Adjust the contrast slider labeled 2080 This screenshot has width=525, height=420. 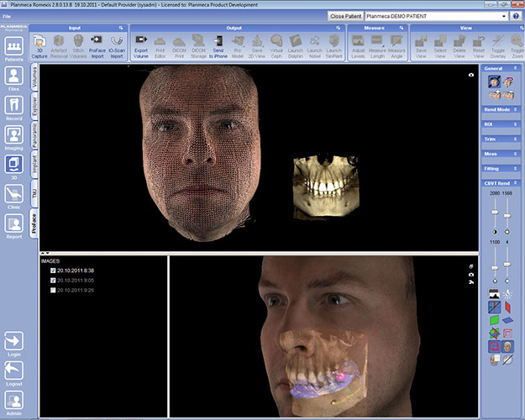click(x=495, y=213)
